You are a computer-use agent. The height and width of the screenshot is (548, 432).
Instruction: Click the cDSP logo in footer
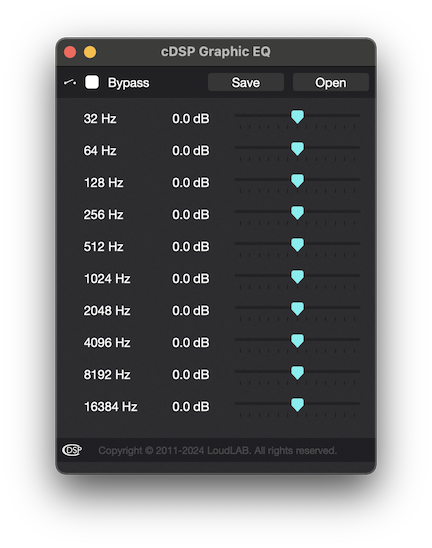72,450
